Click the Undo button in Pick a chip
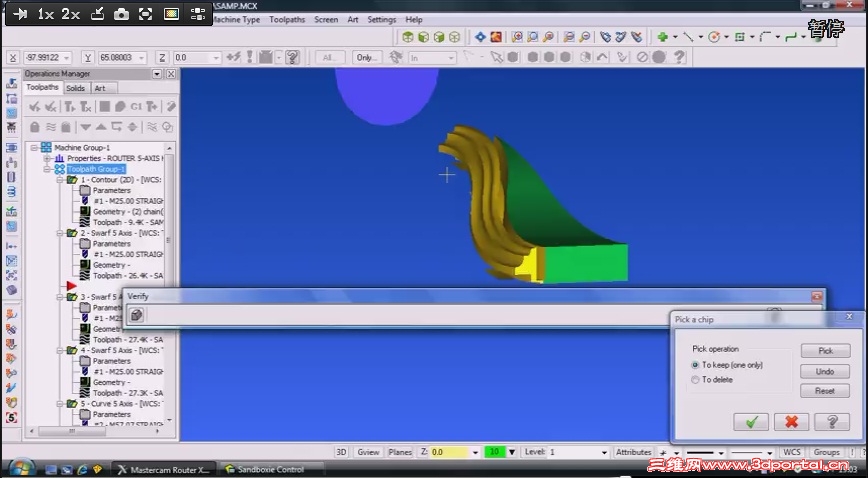 (825, 371)
